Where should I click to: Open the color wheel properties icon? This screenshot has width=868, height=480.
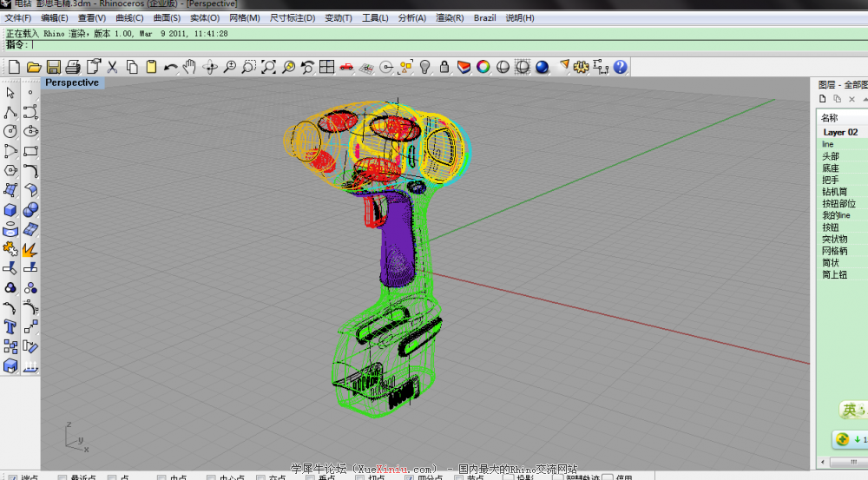pyautogui.click(x=483, y=67)
